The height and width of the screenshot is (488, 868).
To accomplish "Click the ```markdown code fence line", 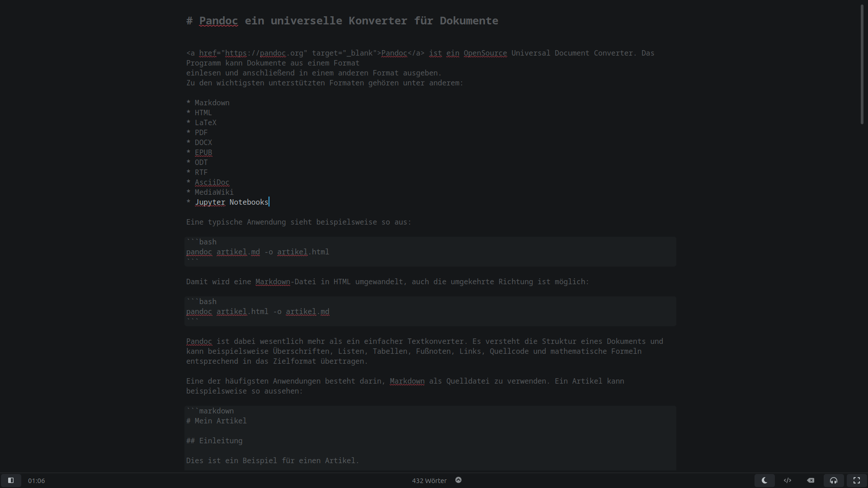I will (210, 411).
